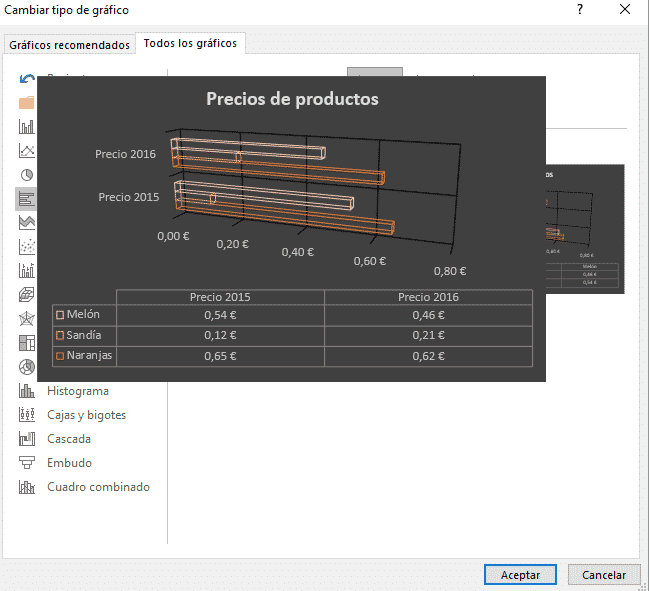649x591 pixels.
Task: Select Histograma chart type
Action: pos(78,391)
